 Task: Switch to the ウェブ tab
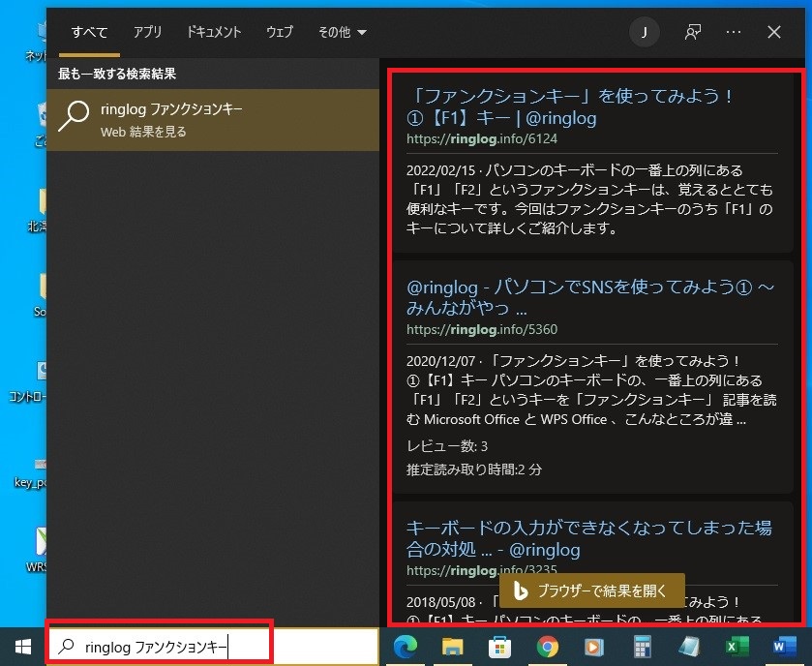pyautogui.click(x=280, y=32)
